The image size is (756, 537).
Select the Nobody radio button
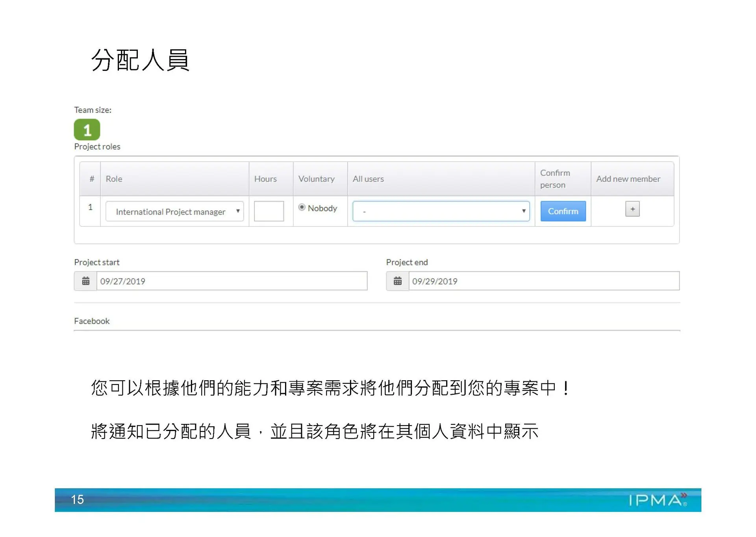[x=302, y=207]
